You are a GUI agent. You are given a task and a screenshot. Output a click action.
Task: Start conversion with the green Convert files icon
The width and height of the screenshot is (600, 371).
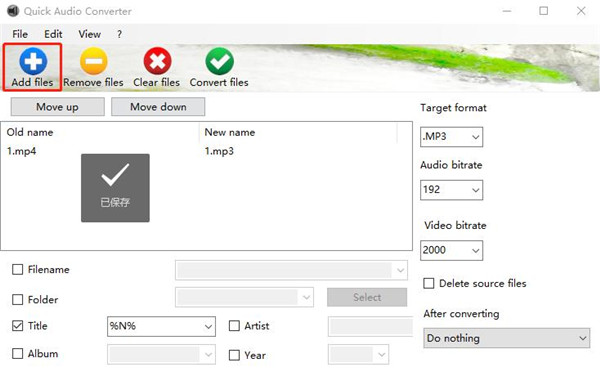(x=220, y=61)
